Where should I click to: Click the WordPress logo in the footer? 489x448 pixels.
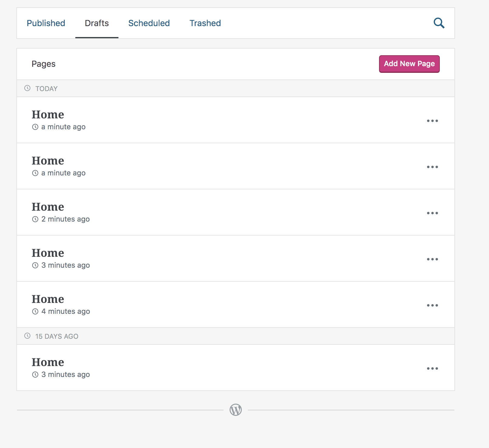tap(236, 410)
